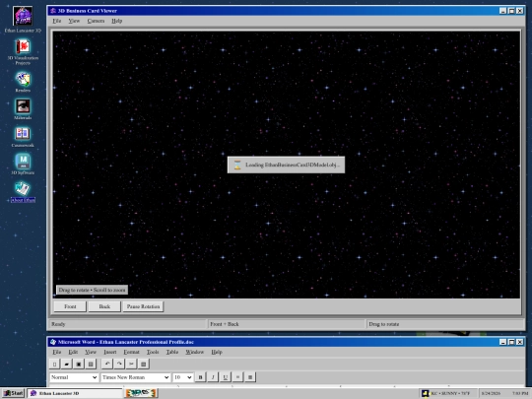Open the View menu in Microsoft Word
The height and width of the screenshot is (399, 532).
[91, 352]
